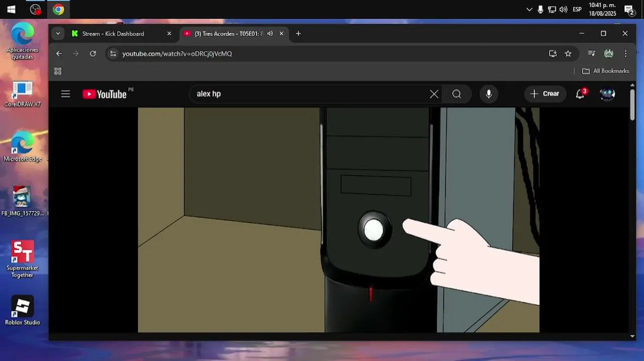Image resolution: width=644 pixels, height=361 pixels.
Task: Select the Aplicaciones quitadas desktop icon
Action: [x=23, y=42]
